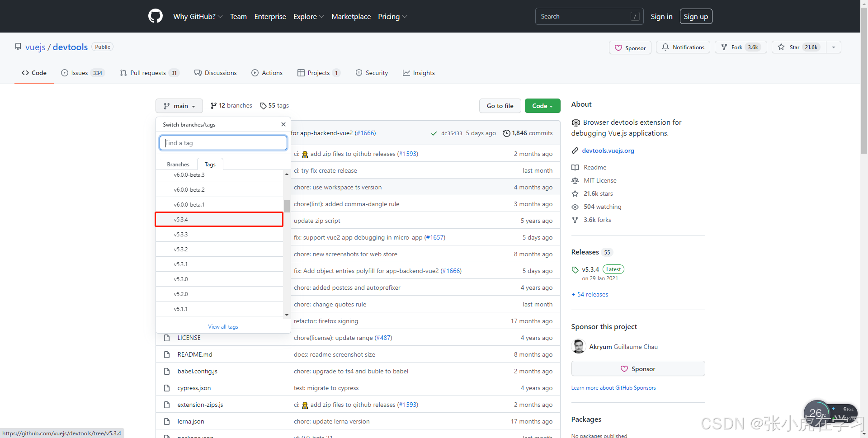868x438 pixels.
Task: Close the Switch branches/tags popup
Action: [x=283, y=124]
